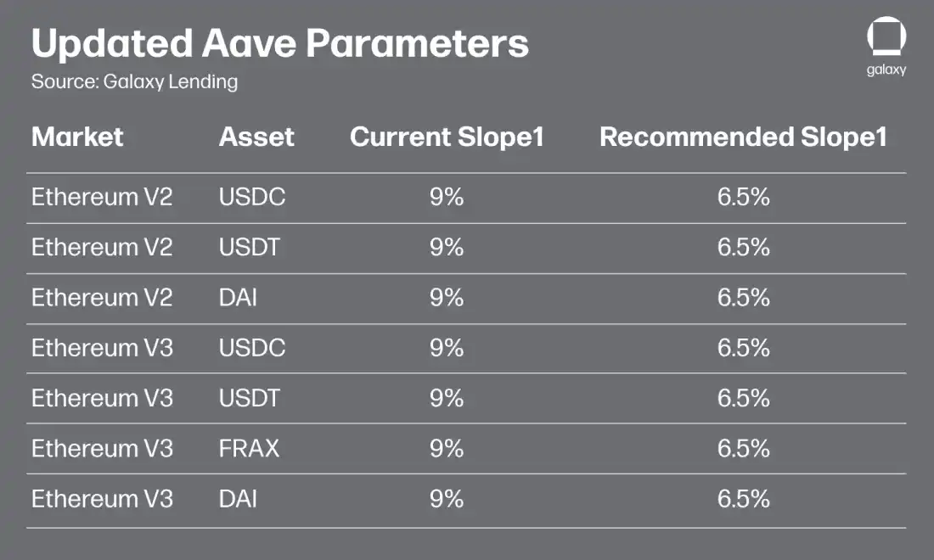Select the Market column header
934x560 pixels.
[x=77, y=137]
